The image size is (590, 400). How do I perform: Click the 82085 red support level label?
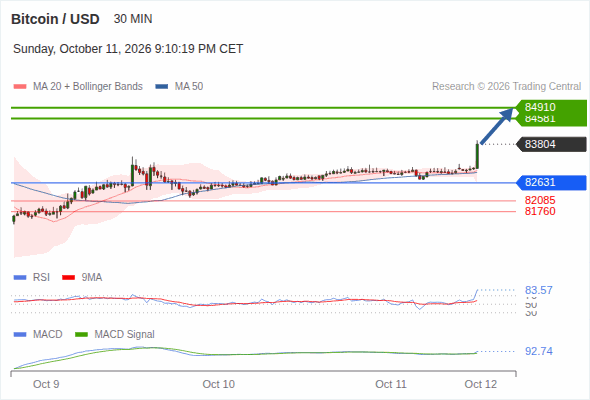[x=540, y=200]
